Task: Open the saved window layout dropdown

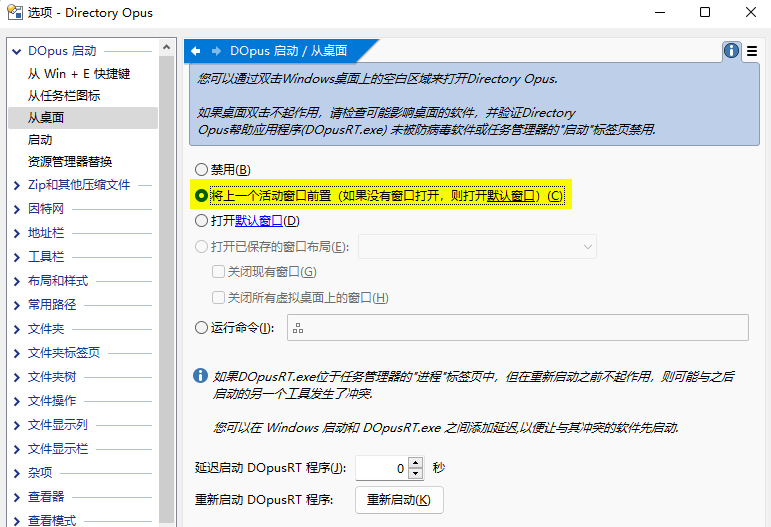Action: [477, 247]
